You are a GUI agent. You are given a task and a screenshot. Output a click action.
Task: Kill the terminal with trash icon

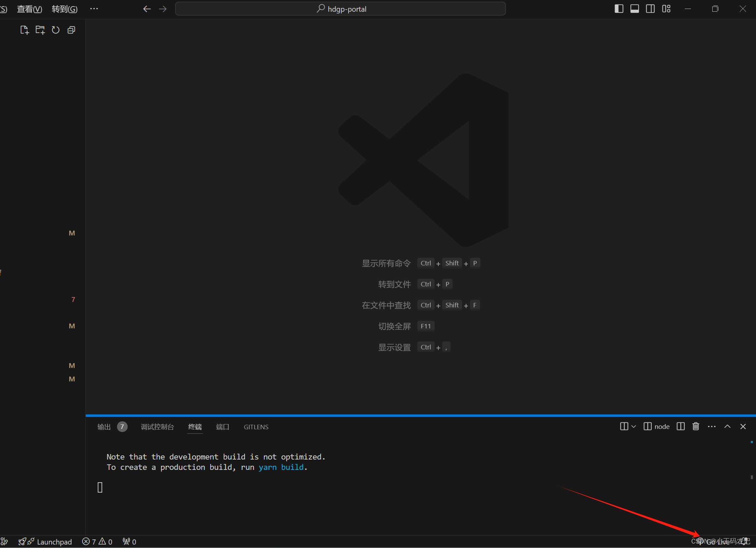coord(696,426)
